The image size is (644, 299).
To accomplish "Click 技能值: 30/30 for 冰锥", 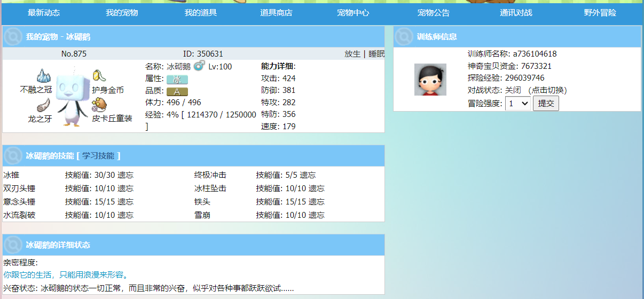I will (x=90, y=175).
